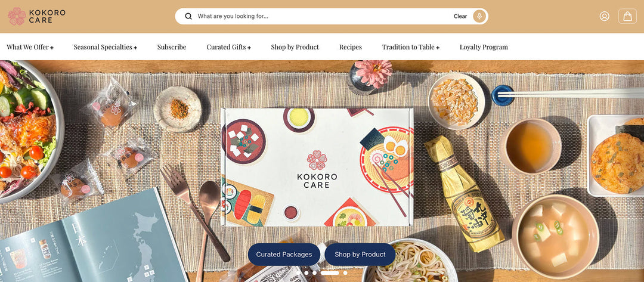644x282 pixels.
Task: Expand the What We Offer menu
Action: [x=30, y=47]
